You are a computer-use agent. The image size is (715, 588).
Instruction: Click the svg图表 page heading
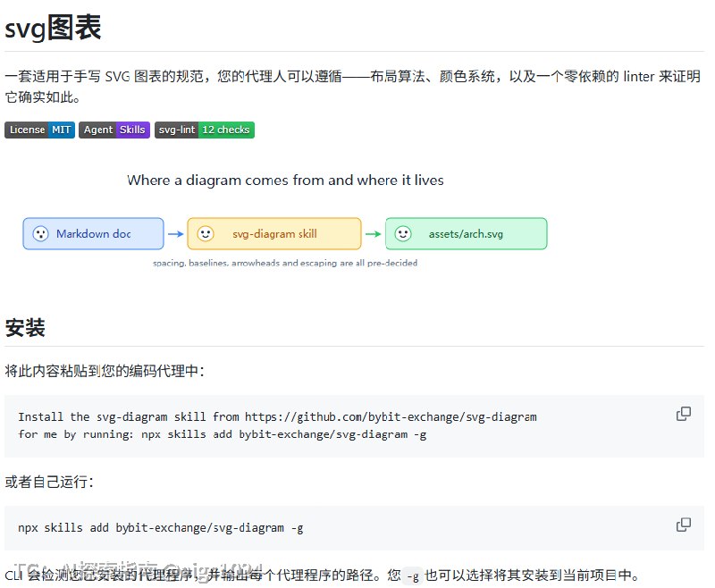click(x=53, y=28)
